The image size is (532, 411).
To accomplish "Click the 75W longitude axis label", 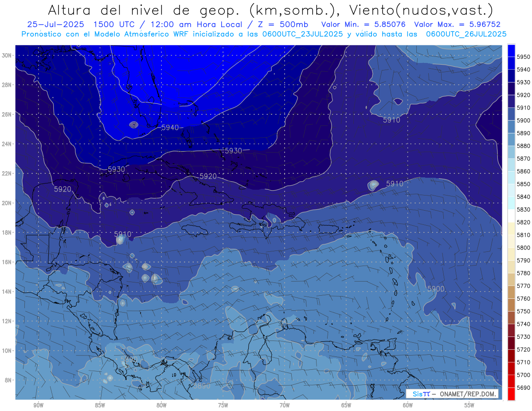I will pyautogui.click(x=223, y=405).
